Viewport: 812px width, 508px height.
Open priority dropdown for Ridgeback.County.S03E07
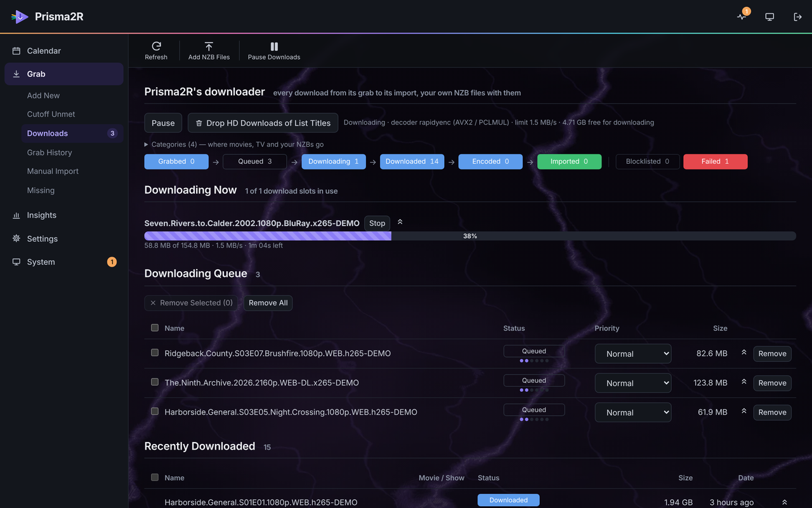[x=633, y=354]
